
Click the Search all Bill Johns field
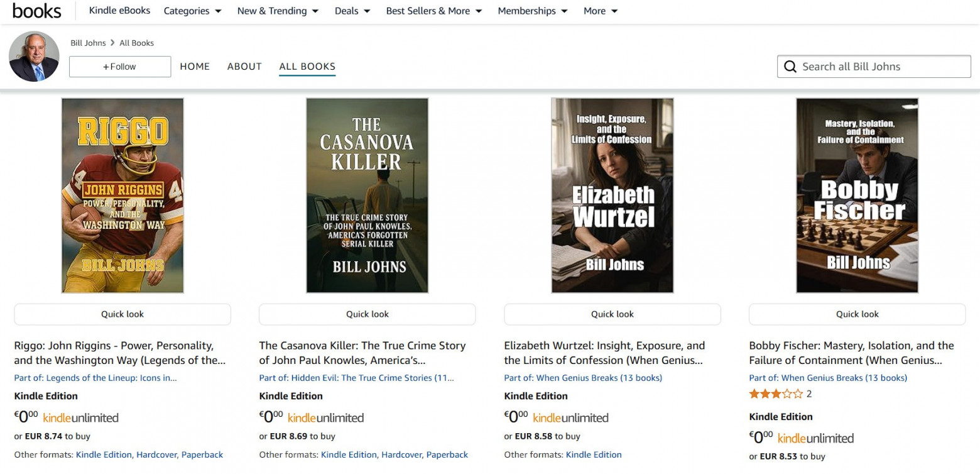pos(874,67)
